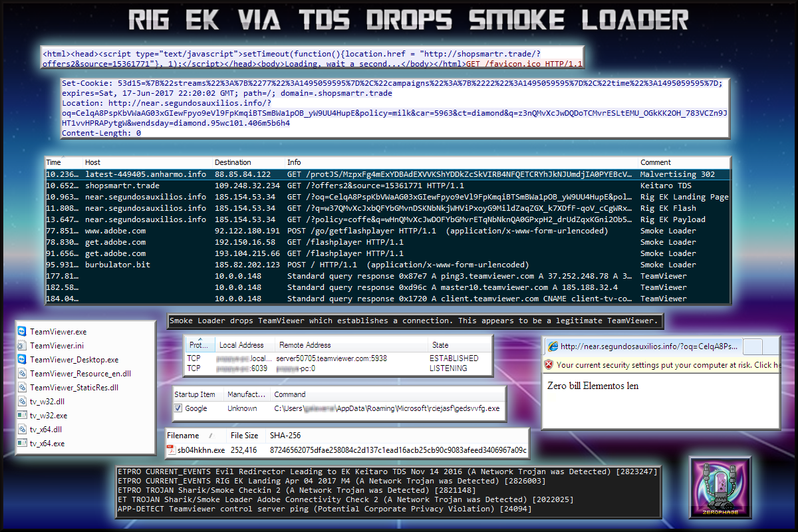Sort connections by the Prot... column header

[x=199, y=345]
